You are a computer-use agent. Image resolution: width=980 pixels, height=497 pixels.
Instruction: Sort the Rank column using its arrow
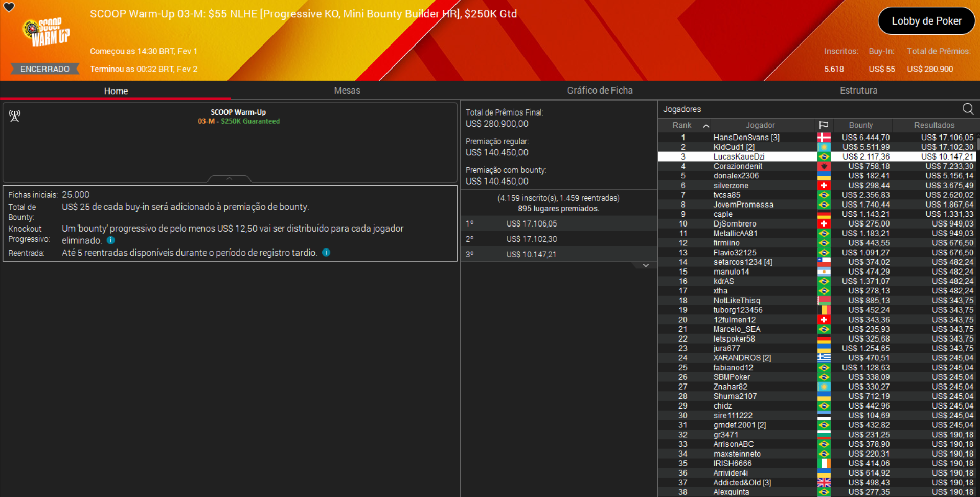pos(706,125)
